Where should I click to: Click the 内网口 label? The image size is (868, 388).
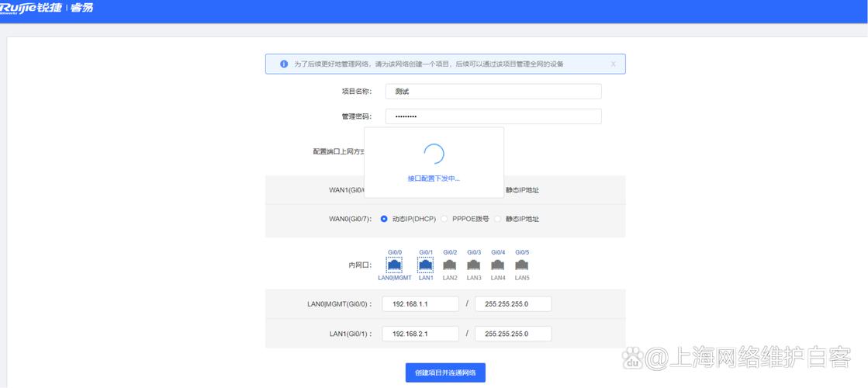click(x=360, y=265)
